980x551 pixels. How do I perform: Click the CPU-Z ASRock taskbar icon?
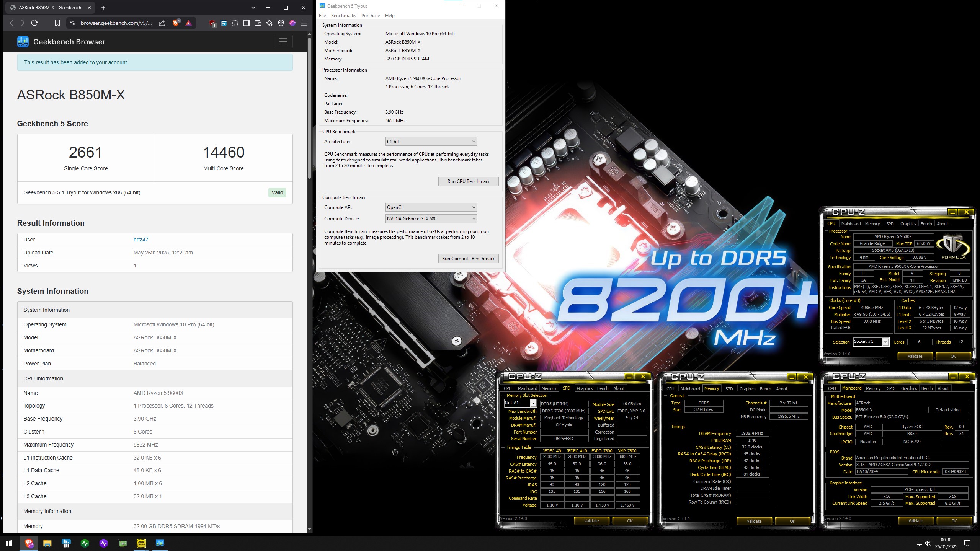coord(141,543)
